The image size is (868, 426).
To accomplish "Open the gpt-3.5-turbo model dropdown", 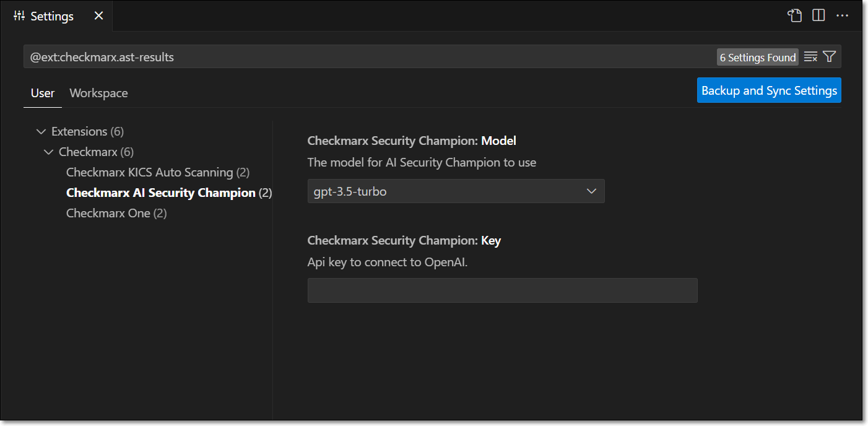I will [x=456, y=191].
